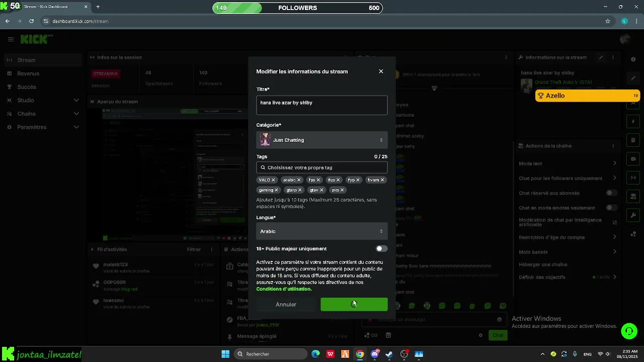Image resolution: width=644 pixels, height=362 pixels.
Task: Remove the pvp tag
Action: click(x=342, y=190)
